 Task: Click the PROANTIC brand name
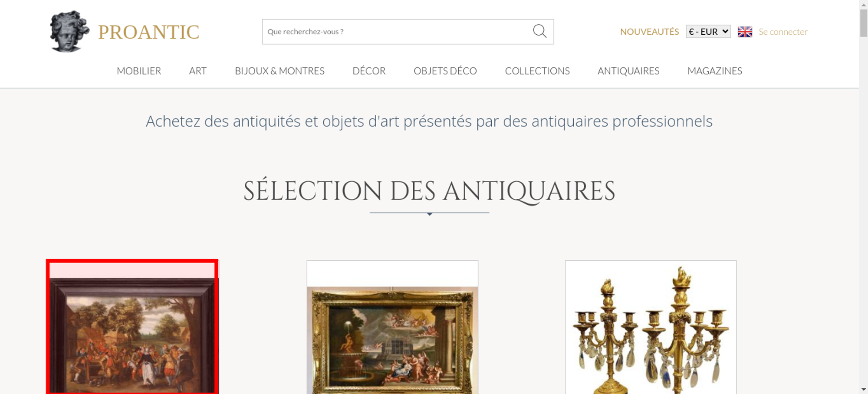pos(148,32)
